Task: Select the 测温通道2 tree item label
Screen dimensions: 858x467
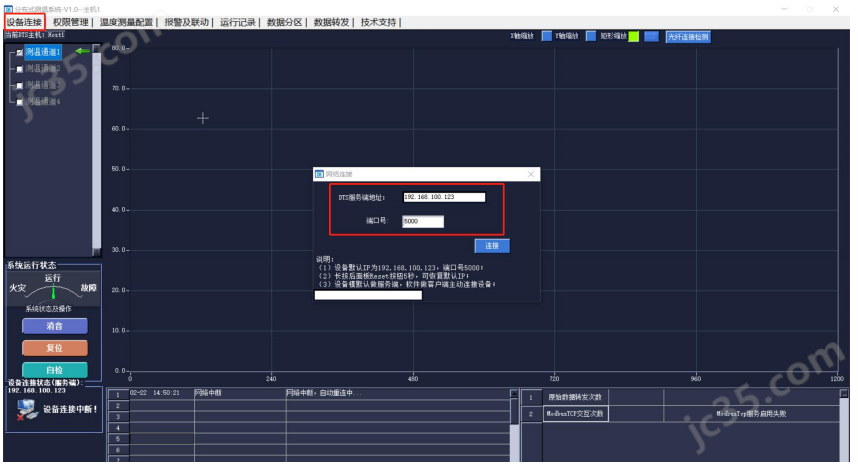Action: 43,69
